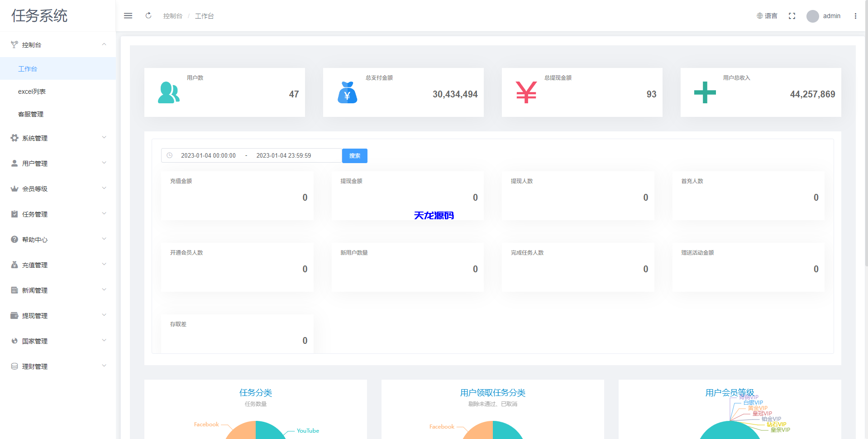Click the 44,257,869 total income value
This screenshot has height=439, width=868.
(x=813, y=94)
